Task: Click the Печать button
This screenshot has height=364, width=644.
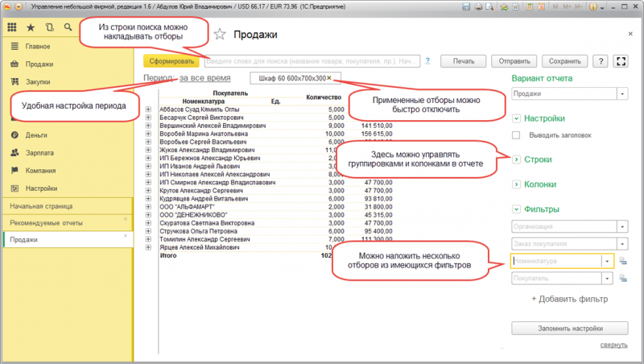Action: tap(464, 61)
